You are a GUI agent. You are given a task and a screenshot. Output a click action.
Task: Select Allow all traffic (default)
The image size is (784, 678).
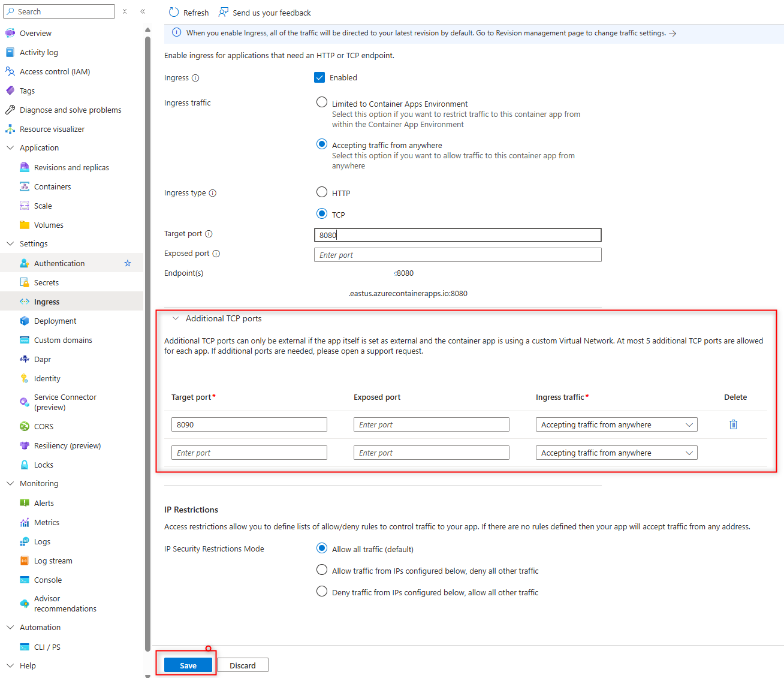322,548
